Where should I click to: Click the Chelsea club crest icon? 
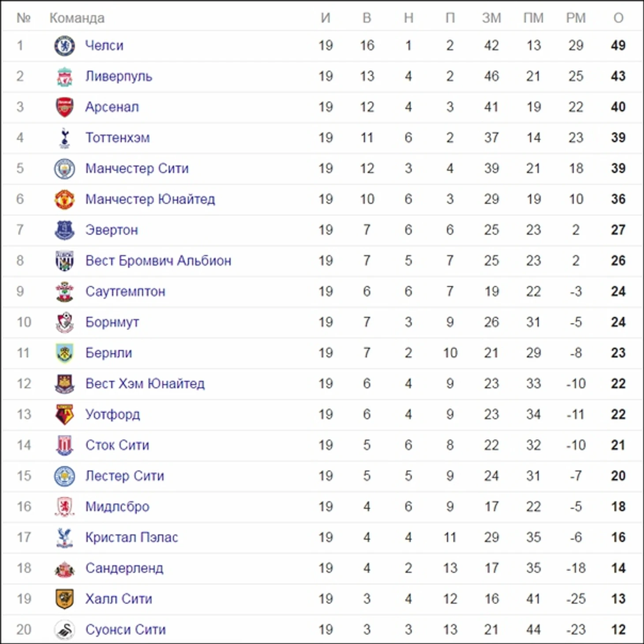click(x=64, y=45)
